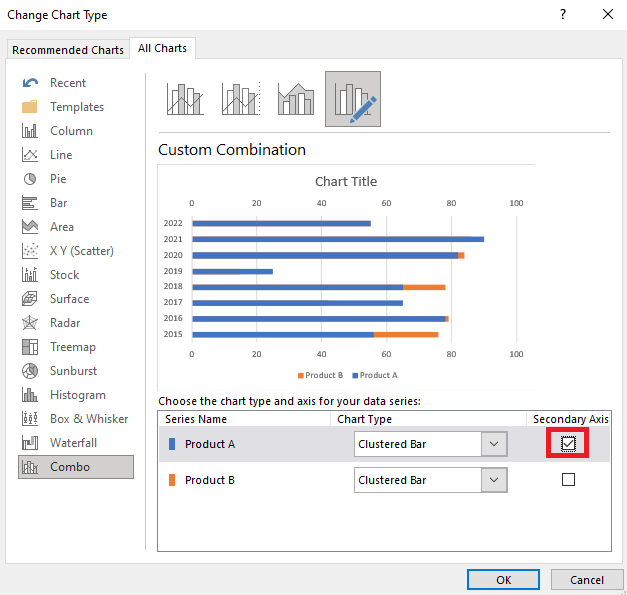Click the 2021 bar in chart preview
This screenshot has height=595, width=627.
click(x=338, y=239)
